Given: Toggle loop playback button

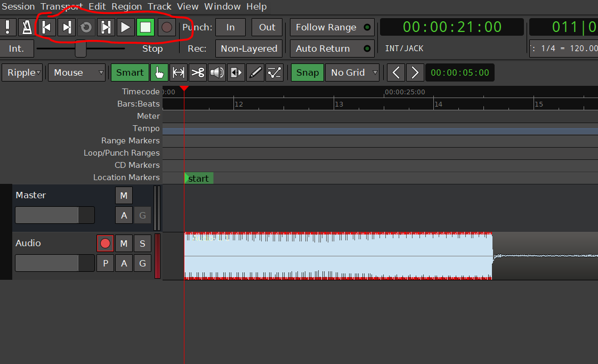Looking at the screenshot, I should coord(85,27).
